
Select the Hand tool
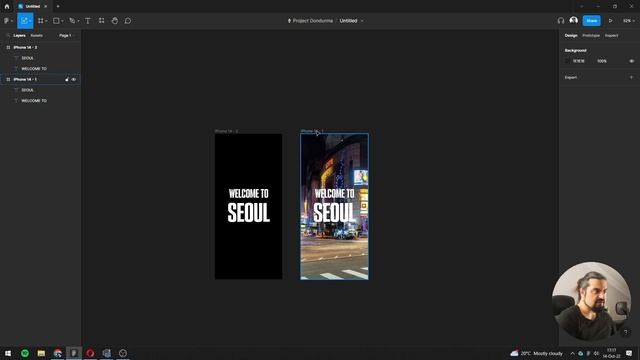(115, 21)
